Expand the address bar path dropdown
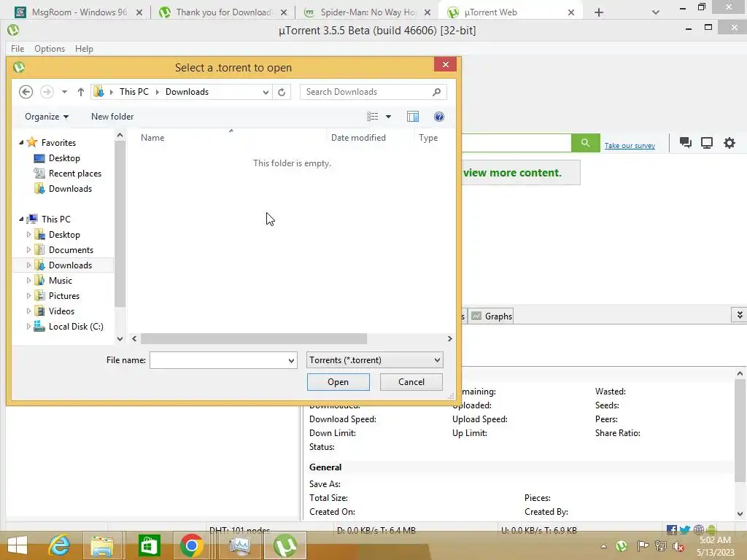Image resolution: width=747 pixels, height=560 pixels. 266,92
